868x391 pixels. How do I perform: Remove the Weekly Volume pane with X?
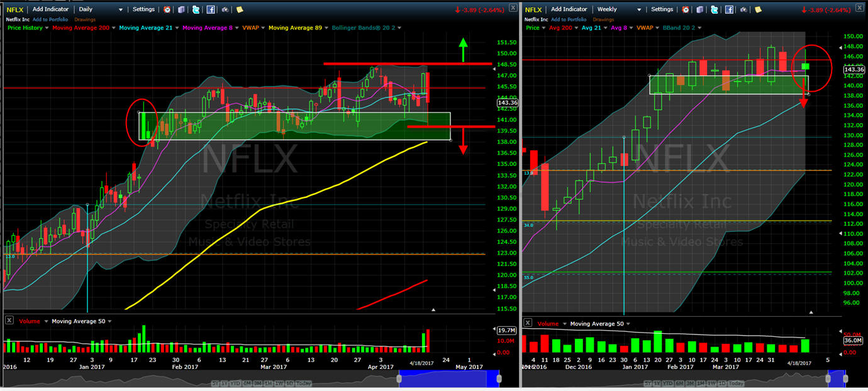(528, 322)
